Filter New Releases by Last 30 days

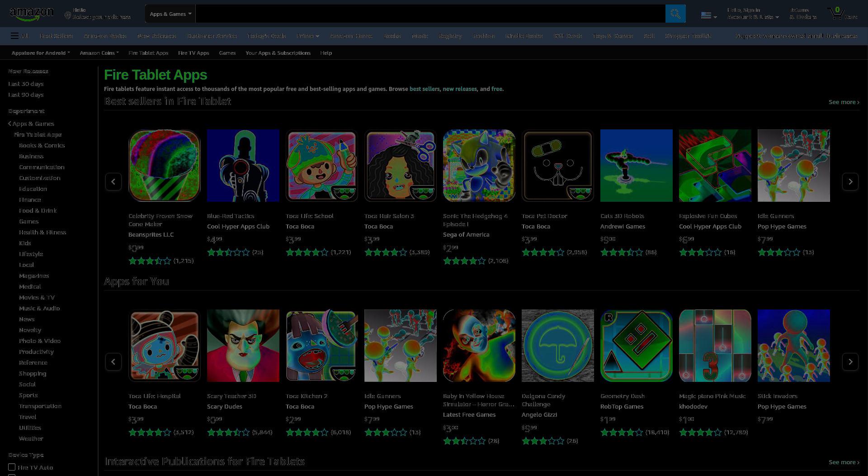click(x=26, y=84)
